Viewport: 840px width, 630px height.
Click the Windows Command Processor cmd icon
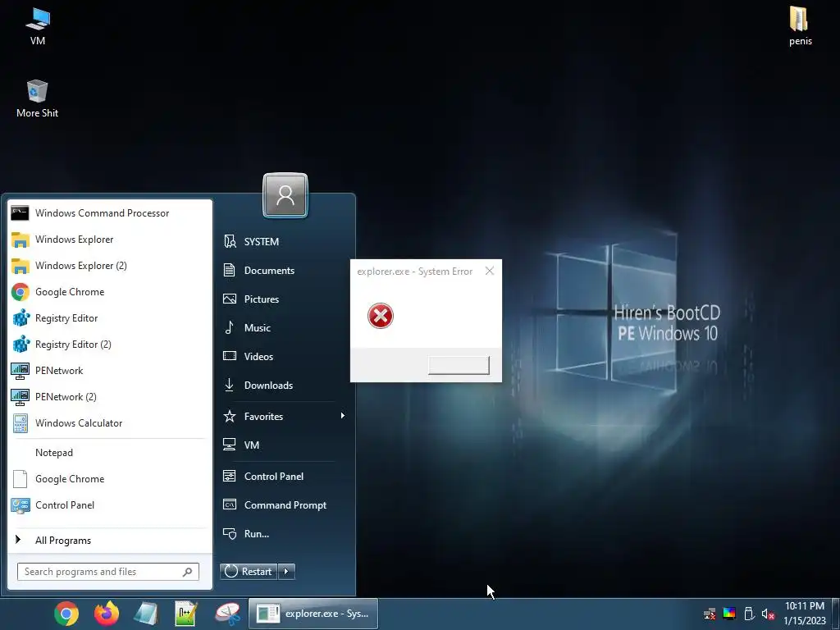[21, 213]
